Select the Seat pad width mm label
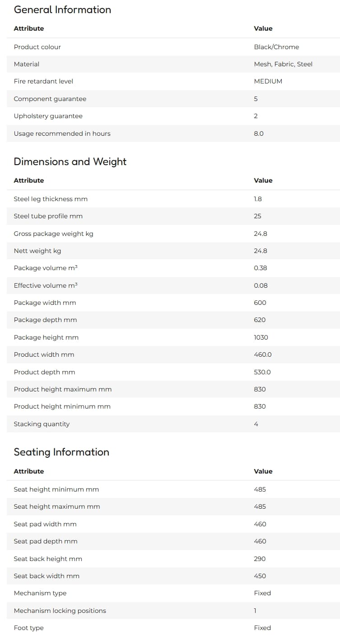Image resolution: width=340 pixels, height=644 pixels. [45, 524]
